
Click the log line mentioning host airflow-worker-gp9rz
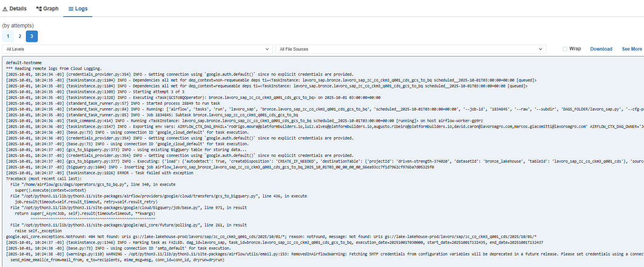[x=244, y=121]
